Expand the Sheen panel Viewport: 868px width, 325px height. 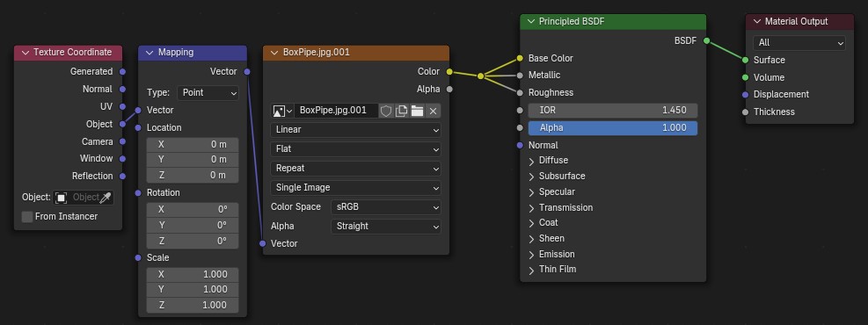531,239
